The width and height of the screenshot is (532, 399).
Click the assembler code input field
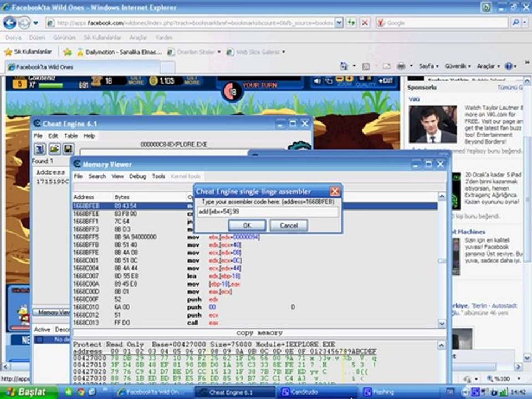pyautogui.click(x=268, y=212)
